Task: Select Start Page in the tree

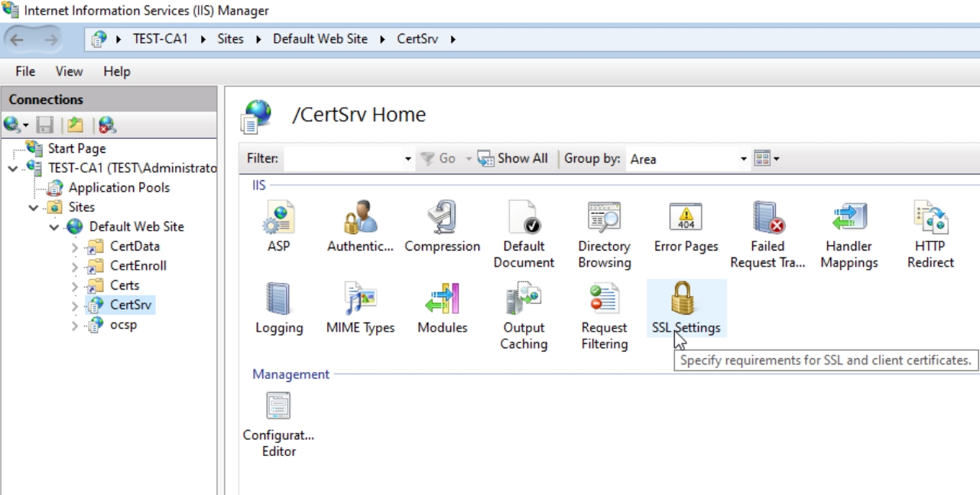Action: click(76, 148)
